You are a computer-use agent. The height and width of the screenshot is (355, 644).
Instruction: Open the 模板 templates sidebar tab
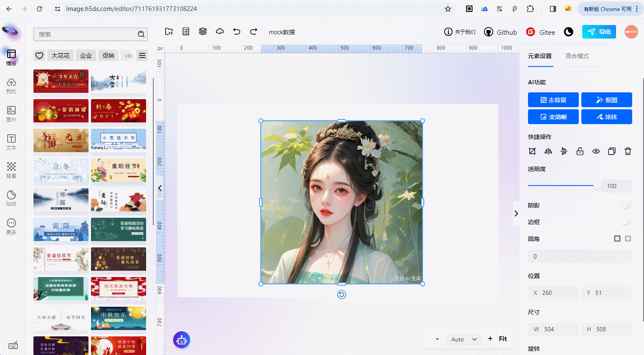(11, 57)
